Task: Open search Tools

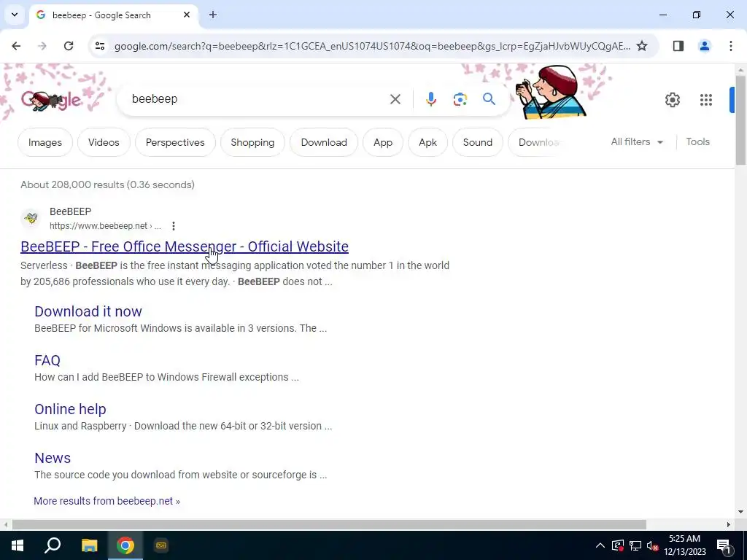Action: tap(697, 142)
